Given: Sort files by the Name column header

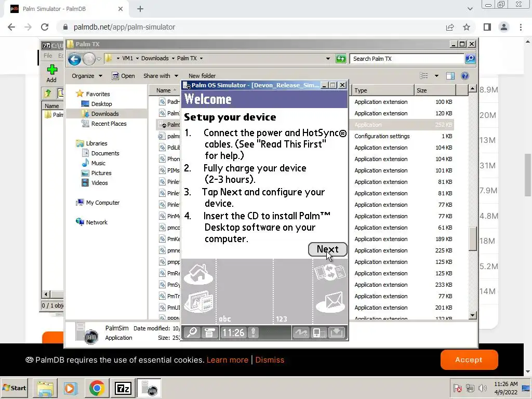Looking at the screenshot, I should tap(165, 90).
